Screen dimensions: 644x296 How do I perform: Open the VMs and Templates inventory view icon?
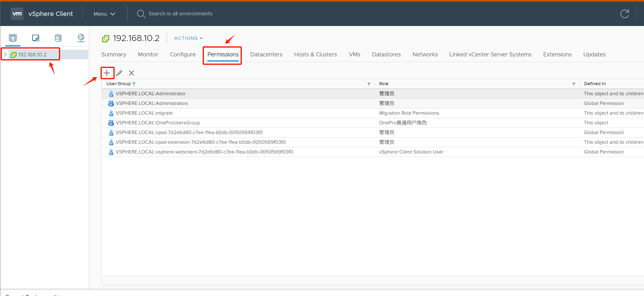35,38
